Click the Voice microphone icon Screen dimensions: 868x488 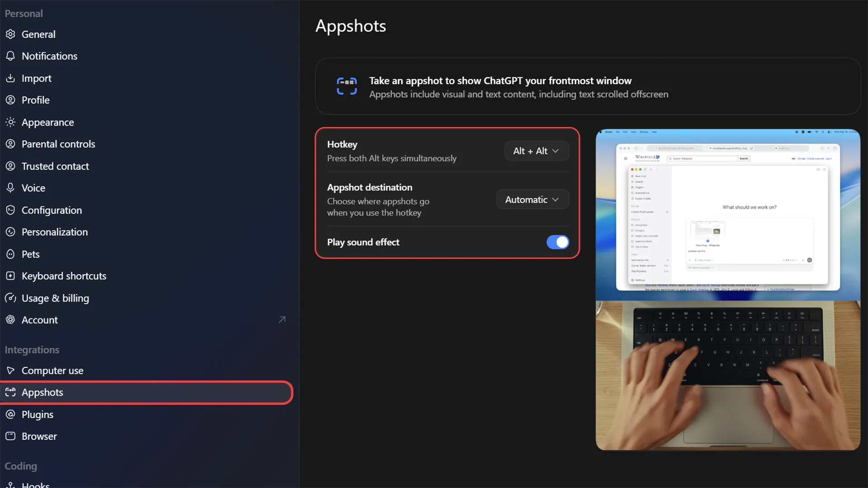10,188
